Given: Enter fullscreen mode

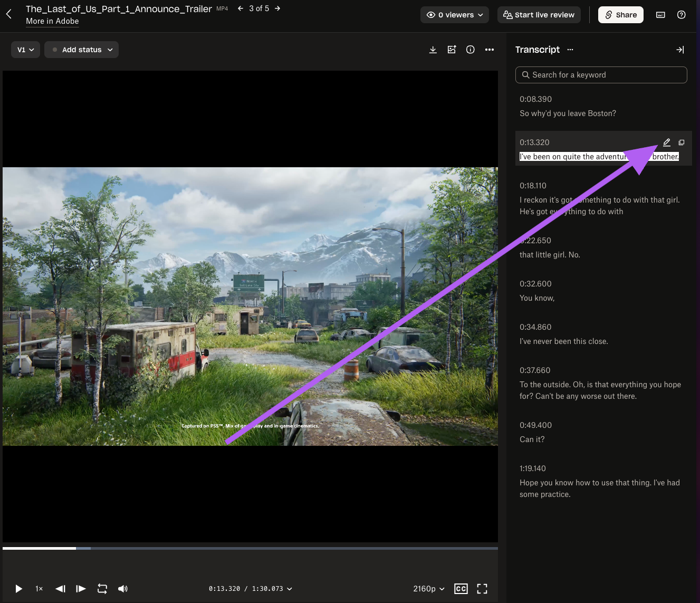Looking at the screenshot, I should [x=482, y=589].
